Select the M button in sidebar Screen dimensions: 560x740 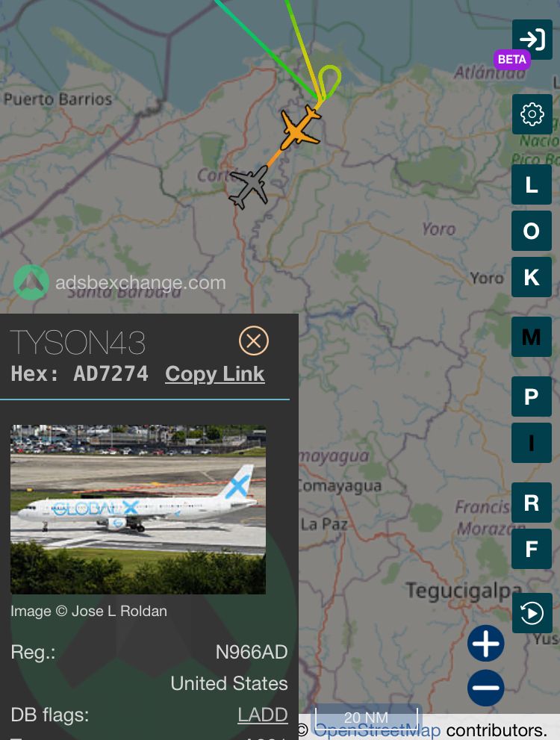pyautogui.click(x=532, y=337)
